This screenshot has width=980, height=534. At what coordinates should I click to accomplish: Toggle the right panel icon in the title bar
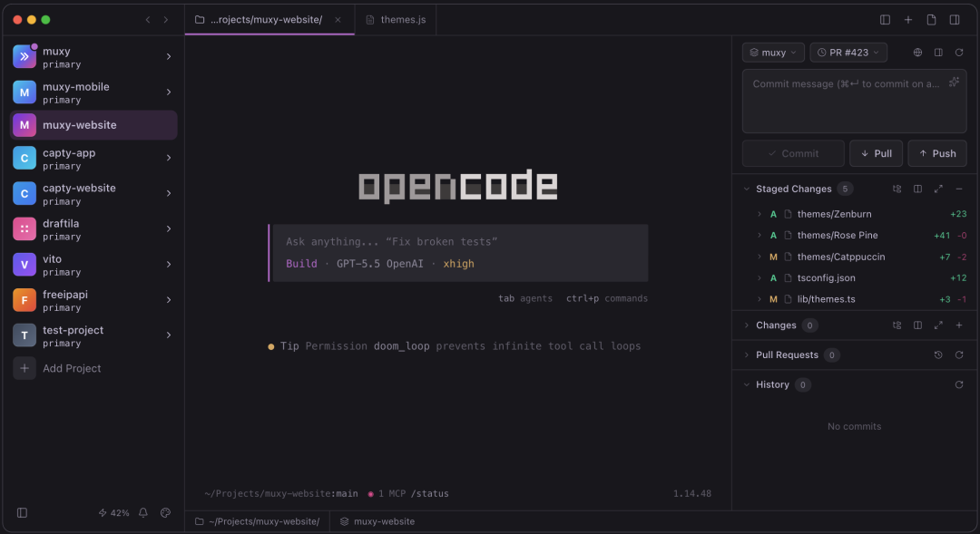click(955, 20)
